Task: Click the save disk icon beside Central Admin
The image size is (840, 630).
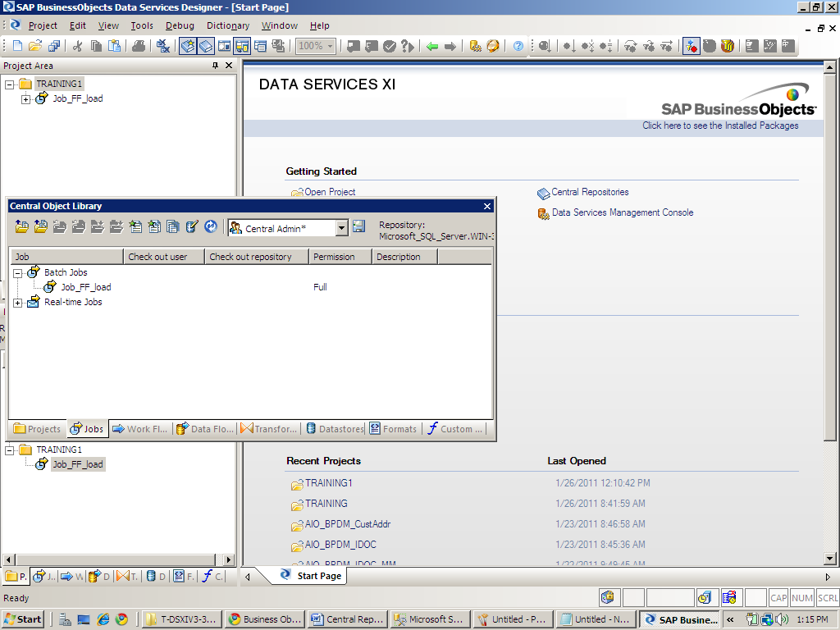Action: (x=358, y=226)
